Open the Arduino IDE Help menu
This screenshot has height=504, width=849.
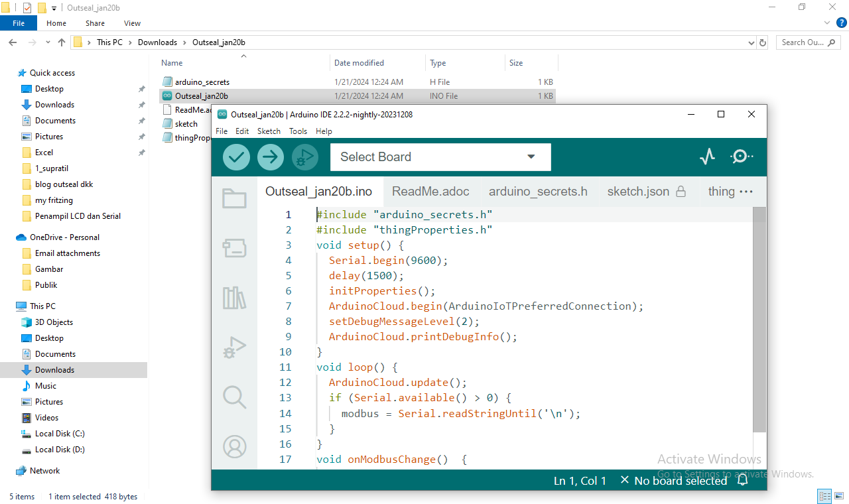[324, 131]
